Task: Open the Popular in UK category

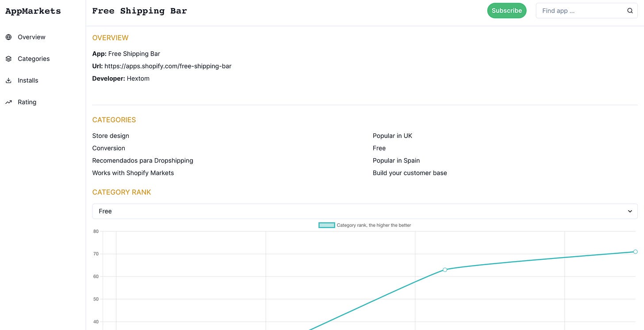Action: point(392,136)
